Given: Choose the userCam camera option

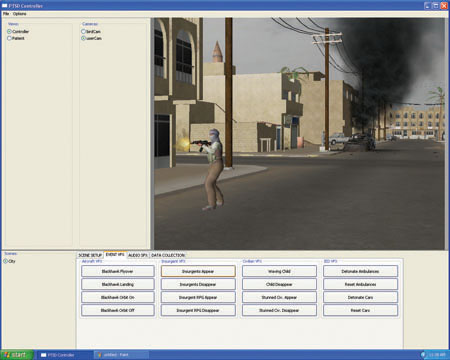Looking at the screenshot, I should point(83,38).
